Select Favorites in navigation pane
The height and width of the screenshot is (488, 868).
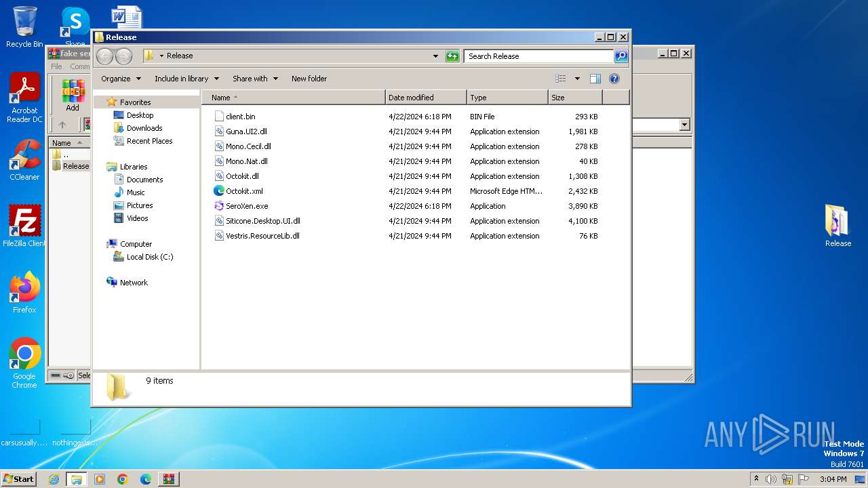tap(135, 102)
